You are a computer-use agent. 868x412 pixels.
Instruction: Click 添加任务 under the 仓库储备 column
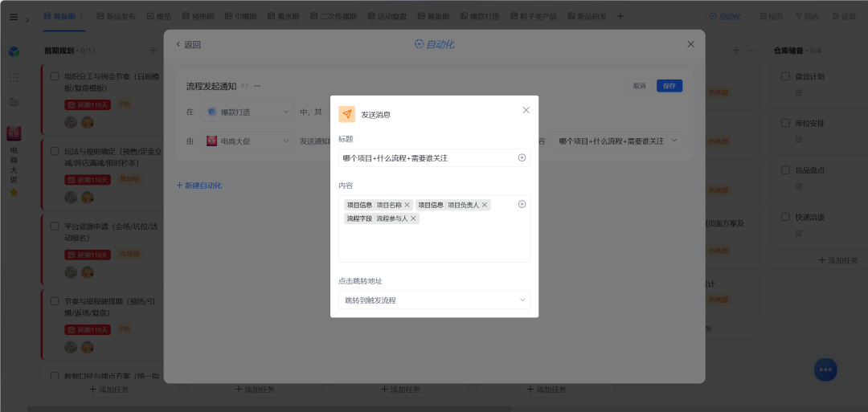coord(838,260)
